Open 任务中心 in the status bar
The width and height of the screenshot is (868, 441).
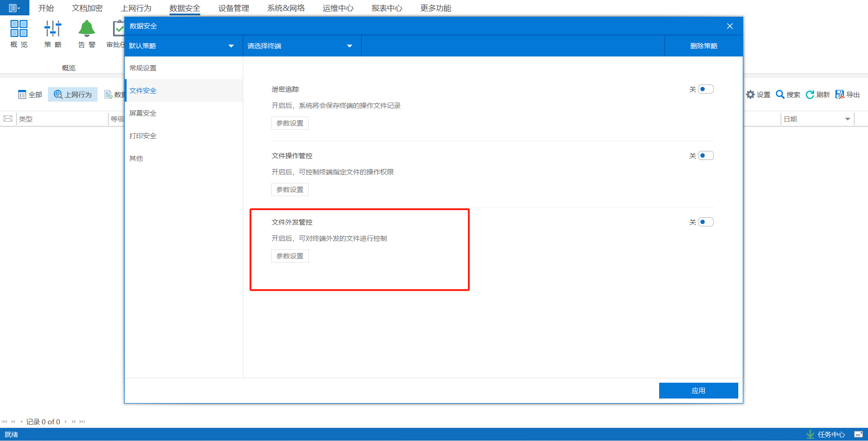pyautogui.click(x=826, y=435)
